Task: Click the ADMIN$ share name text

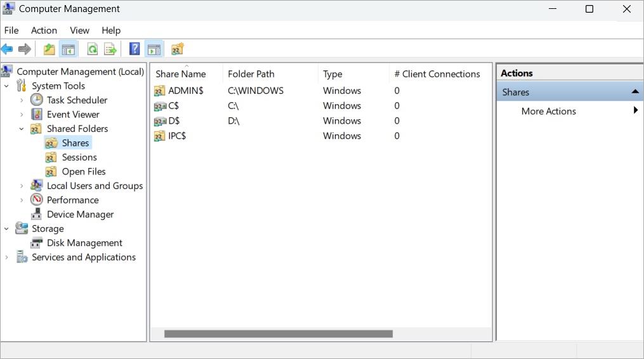Action: click(x=186, y=90)
